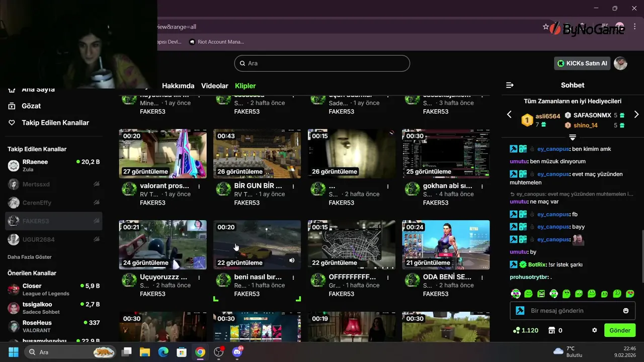Image resolution: width=644 pixels, height=362 pixels.
Task: Open tssigalkoo recommended channel
Action: click(x=54, y=308)
